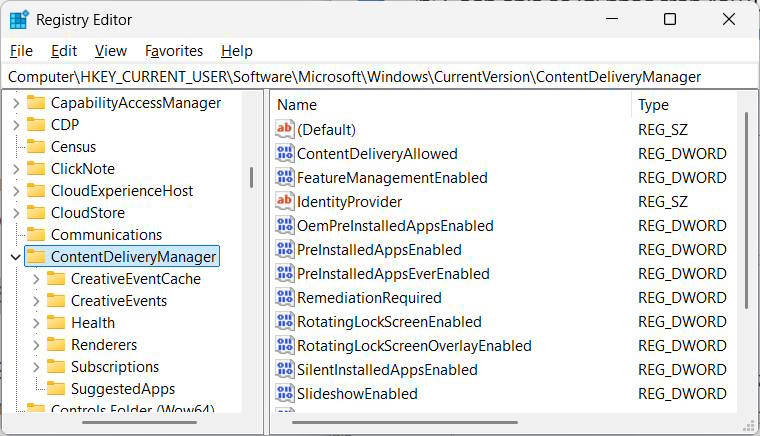Click the ContentDeliveryAllowed DWORD icon
Image resolution: width=760 pixels, height=436 pixels.
(285, 154)
